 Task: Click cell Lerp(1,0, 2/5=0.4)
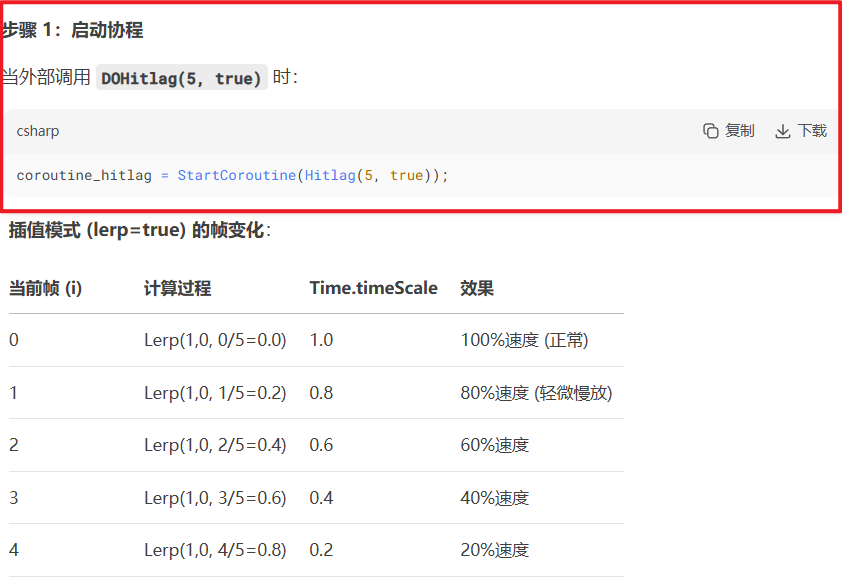(215, 445)
